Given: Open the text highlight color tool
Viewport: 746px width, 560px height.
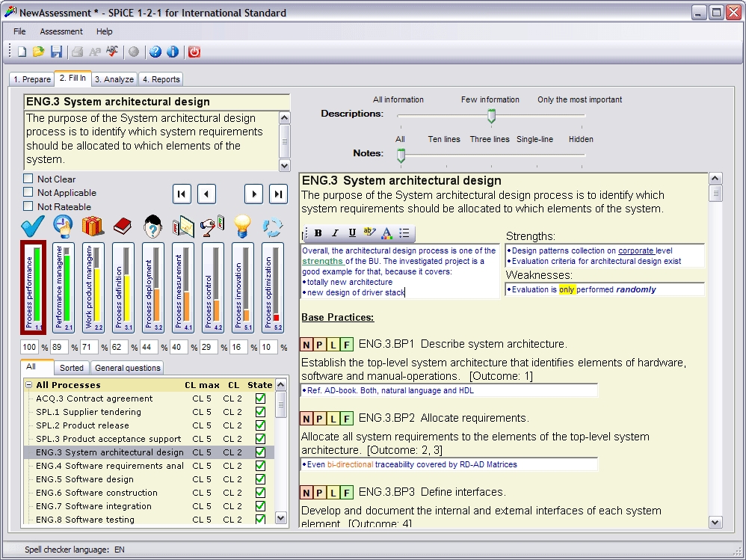Looking at the screenshot, I should 369,233.
